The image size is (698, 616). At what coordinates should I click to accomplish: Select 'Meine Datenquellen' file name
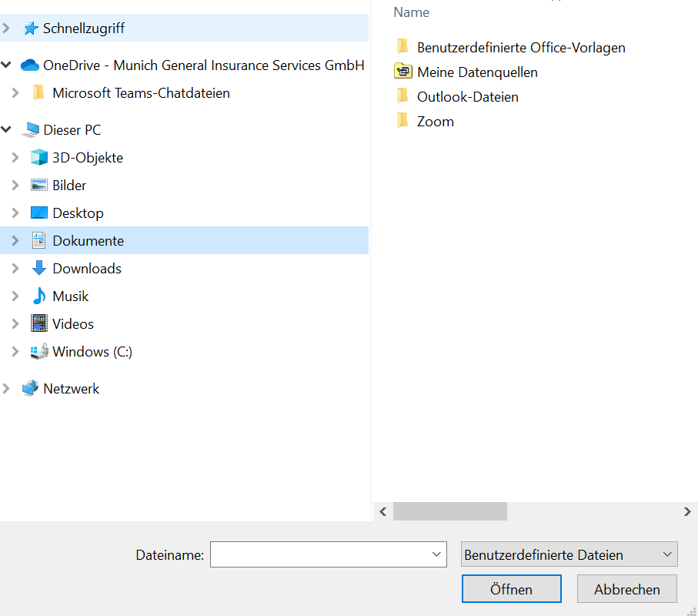[477, 72]
